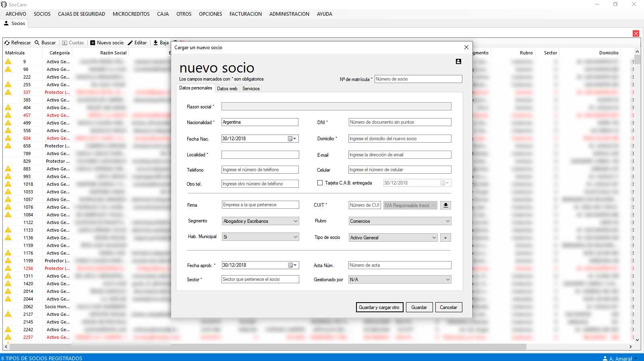Click the Baja download-arrow tool
This screenshot has width=644, height=361.
click(x=161, y=43)
